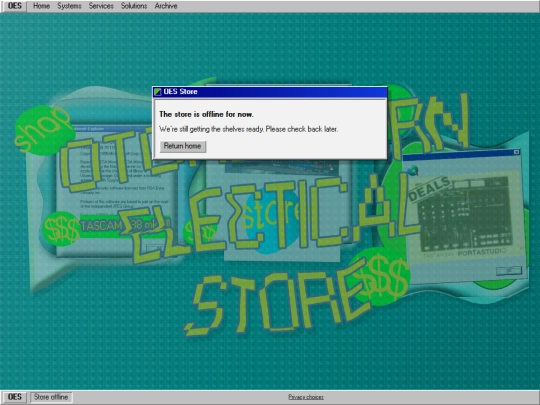Click the close button of Portastudio window
Viewport: 540px width, 405px height.
(516, 152)
